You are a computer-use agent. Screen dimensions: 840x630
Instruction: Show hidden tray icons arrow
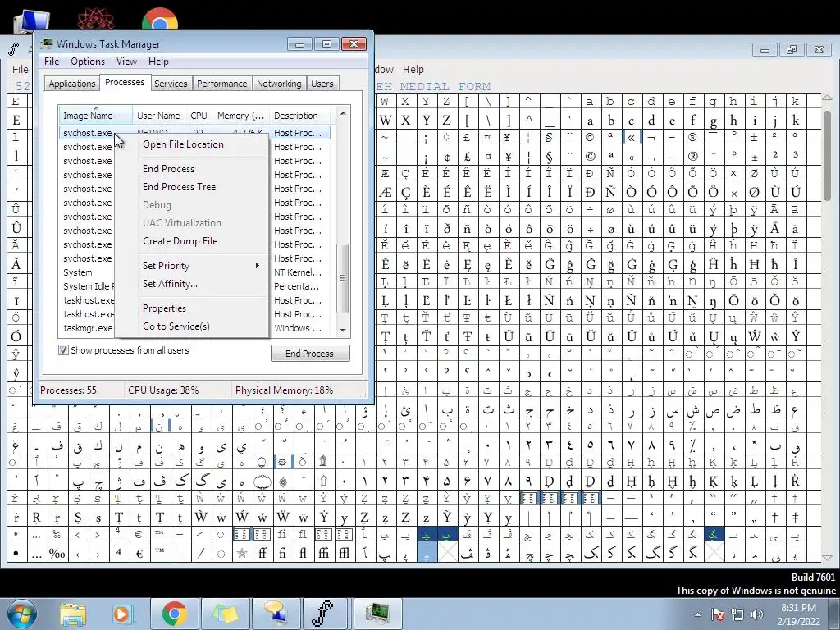point(697,615)
